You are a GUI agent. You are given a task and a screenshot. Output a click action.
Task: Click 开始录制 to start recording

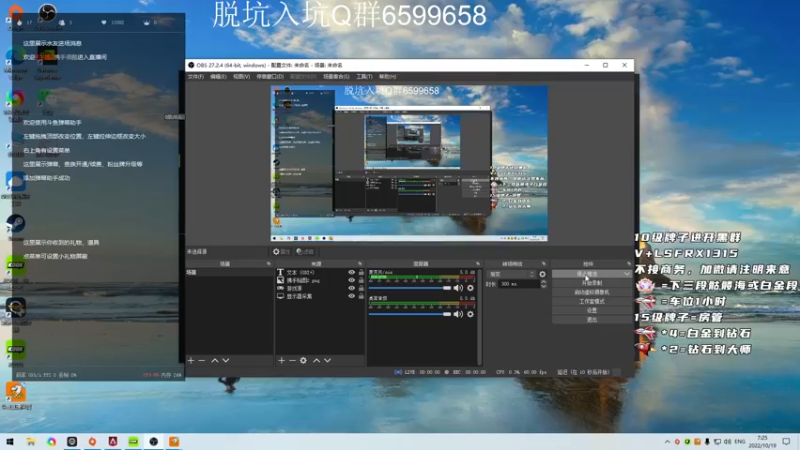pyautogui.click(x=592, y=283)
